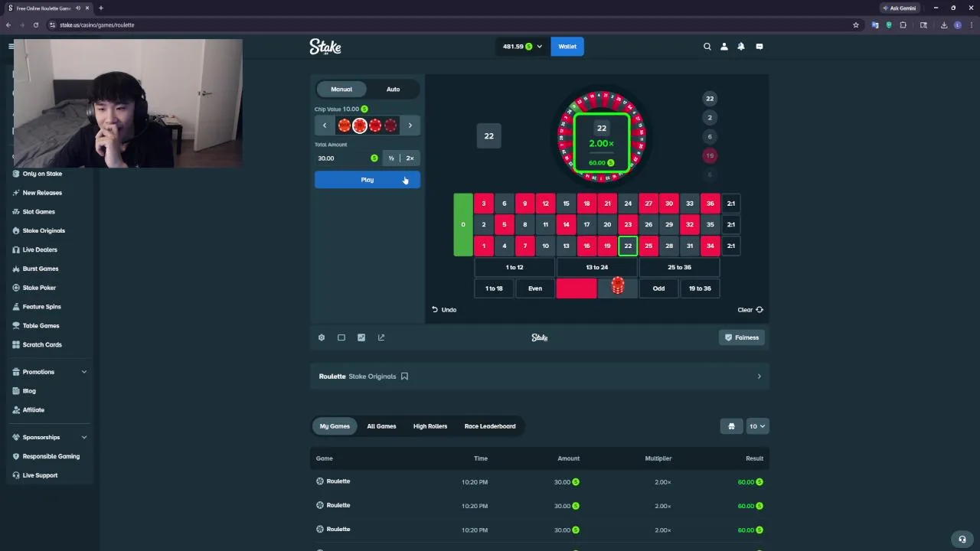
Task: Place bet on 25 to 36 dozen
Action: [679, 268]
